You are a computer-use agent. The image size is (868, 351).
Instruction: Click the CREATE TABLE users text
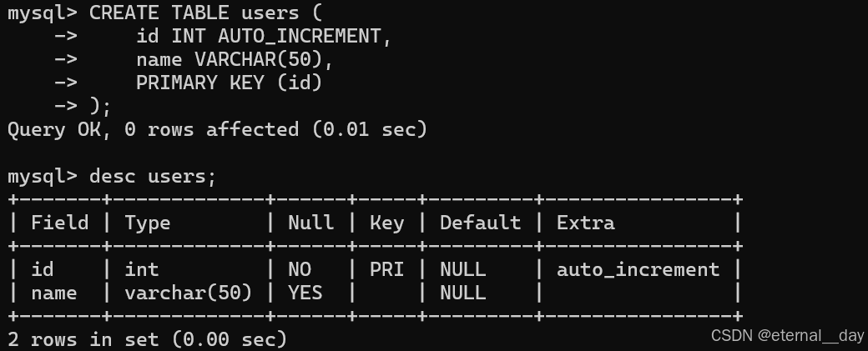[194, 13]
